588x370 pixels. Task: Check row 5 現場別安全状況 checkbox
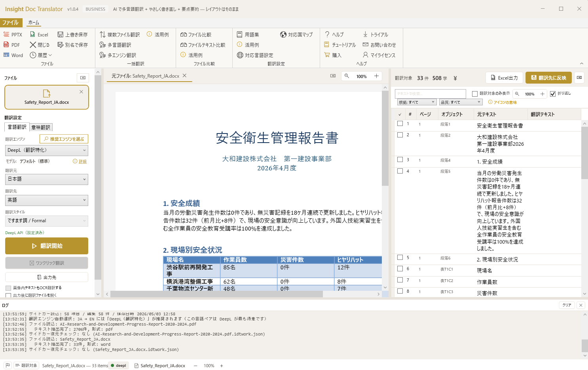pos(400,257)
